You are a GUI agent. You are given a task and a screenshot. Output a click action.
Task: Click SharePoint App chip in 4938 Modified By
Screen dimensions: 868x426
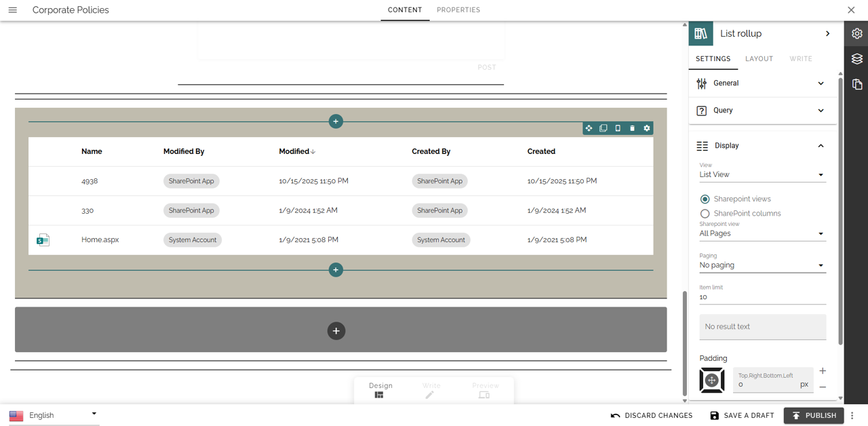point(191,181)
